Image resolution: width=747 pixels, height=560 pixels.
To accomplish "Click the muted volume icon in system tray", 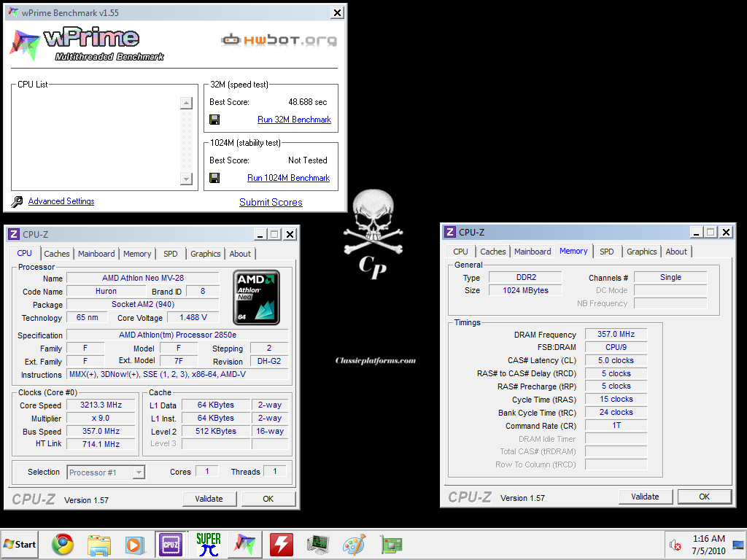I will 675,545.
